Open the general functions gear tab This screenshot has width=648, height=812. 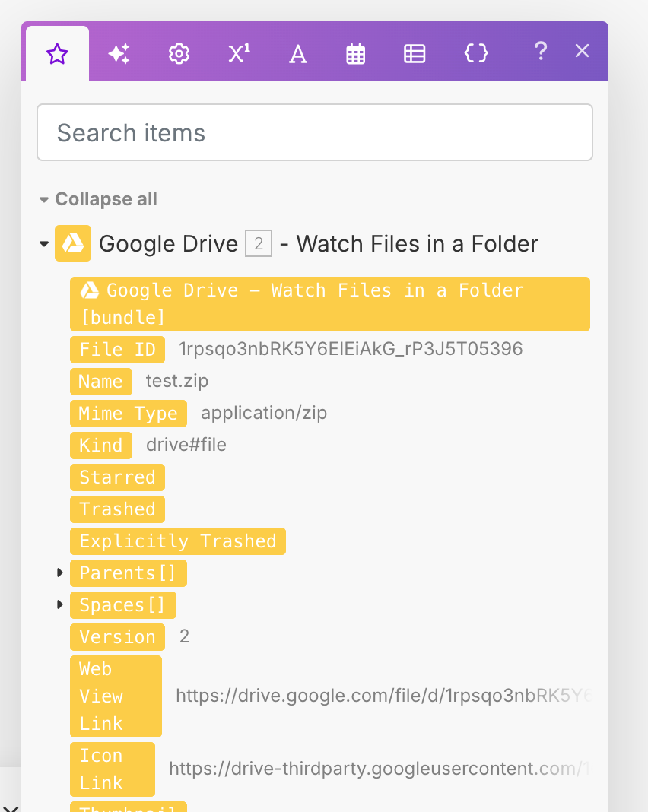(179, 53)
